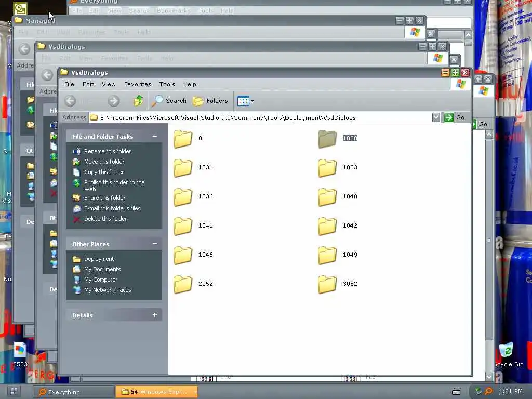Switch to Everything taskbar button
Image resolution: width=532 pixels, height=399 pixels.
pyautogui.click(x=73, y=392)
